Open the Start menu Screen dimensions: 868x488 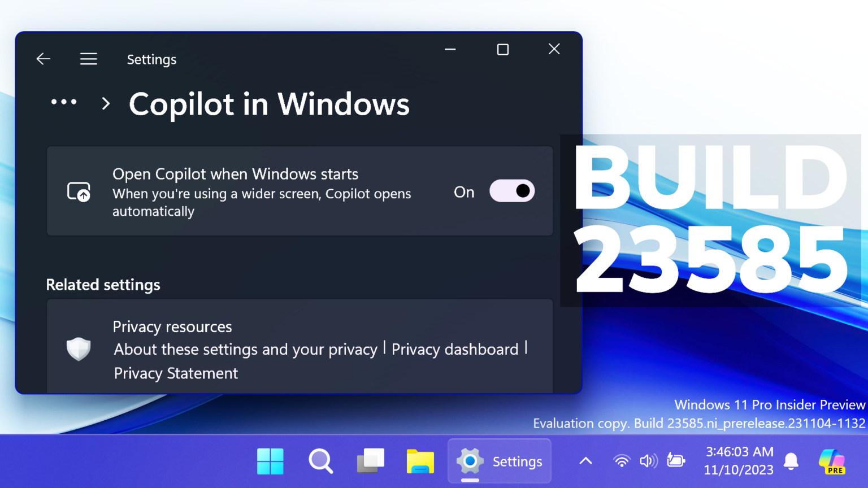click(270, 461)
